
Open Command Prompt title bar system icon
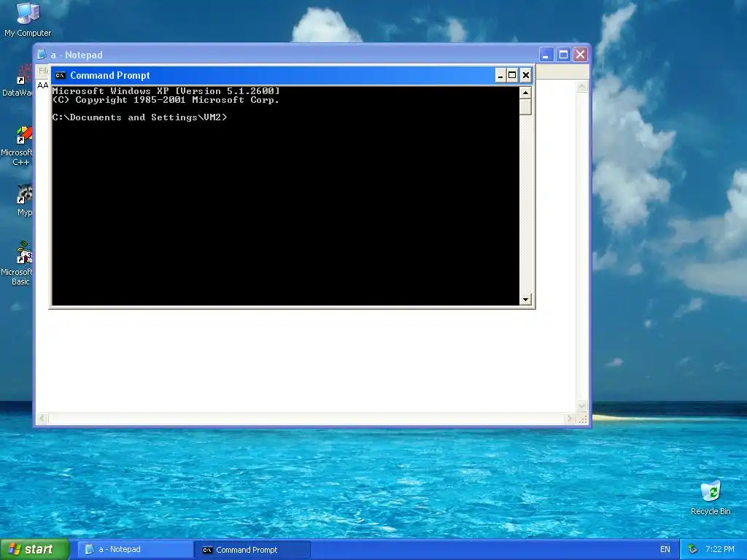(60, 75)
